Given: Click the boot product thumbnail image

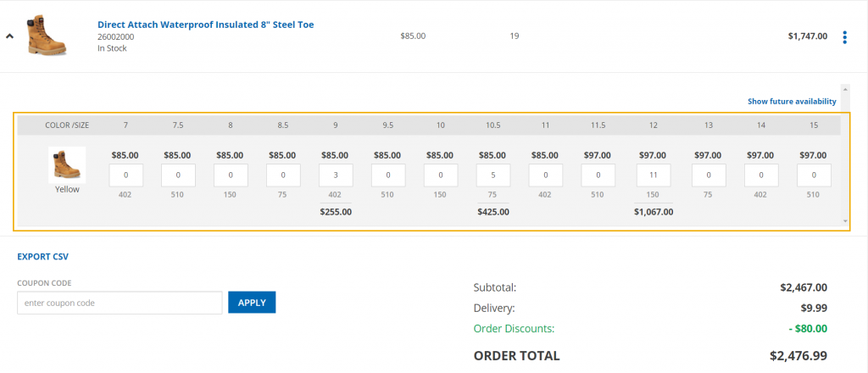Looking at the screenshot, I should pos(47,36).
